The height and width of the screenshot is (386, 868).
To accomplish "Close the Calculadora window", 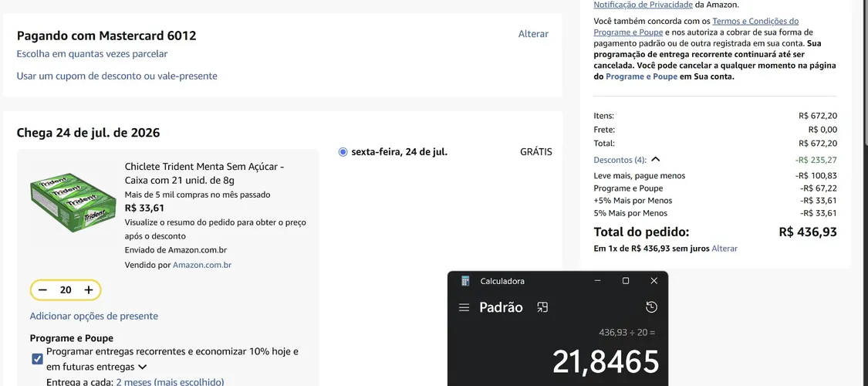I will click(x=654, y=281).
